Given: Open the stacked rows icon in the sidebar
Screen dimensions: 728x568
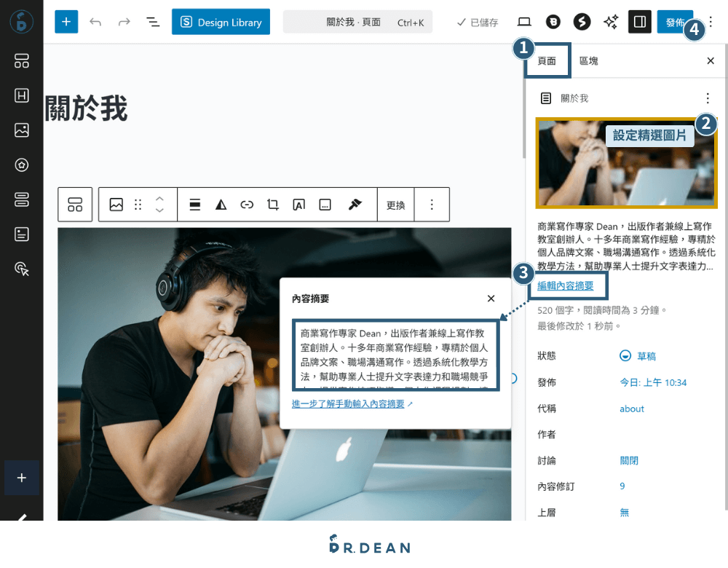Looking at the screenshot, I should click(x=21, y=200).
